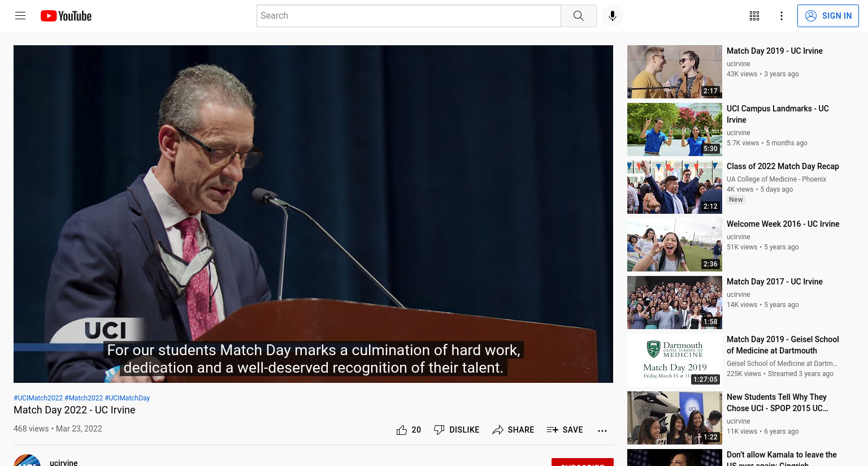
Task: Click the '468 views • Mar 23, 2022' text
Action: click(x=58, y=429)
